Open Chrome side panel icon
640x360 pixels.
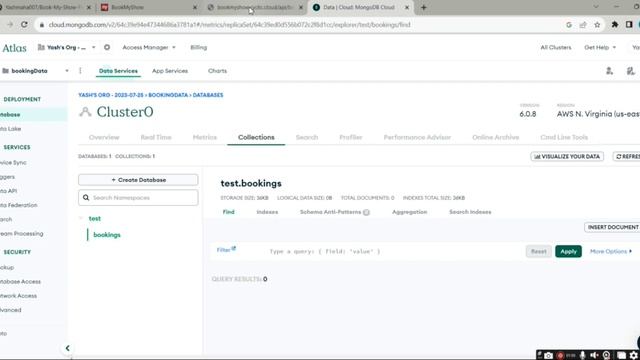629,25
